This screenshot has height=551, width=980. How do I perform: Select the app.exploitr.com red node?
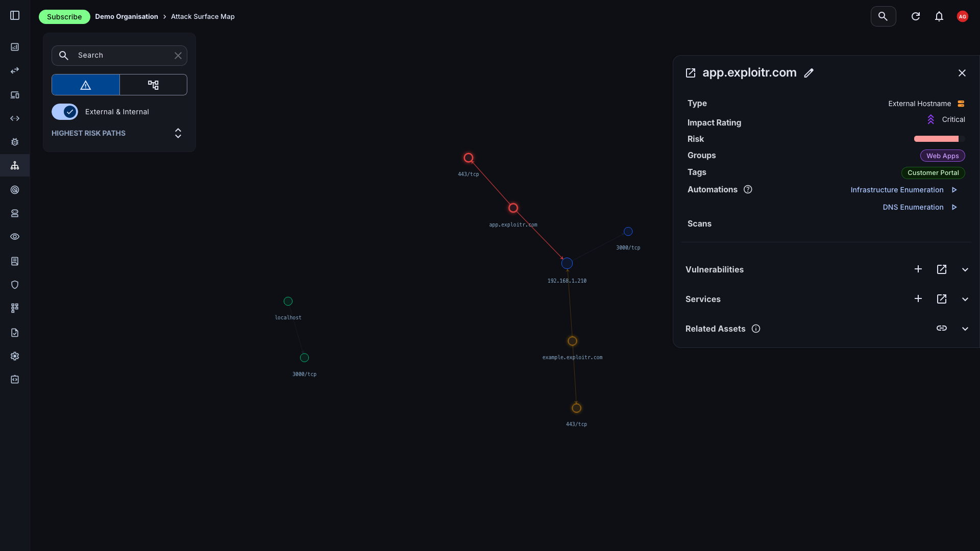513,208
